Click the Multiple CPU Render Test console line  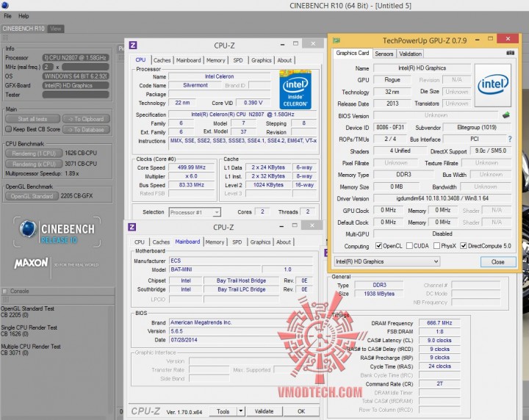click(x=31, y=347)
